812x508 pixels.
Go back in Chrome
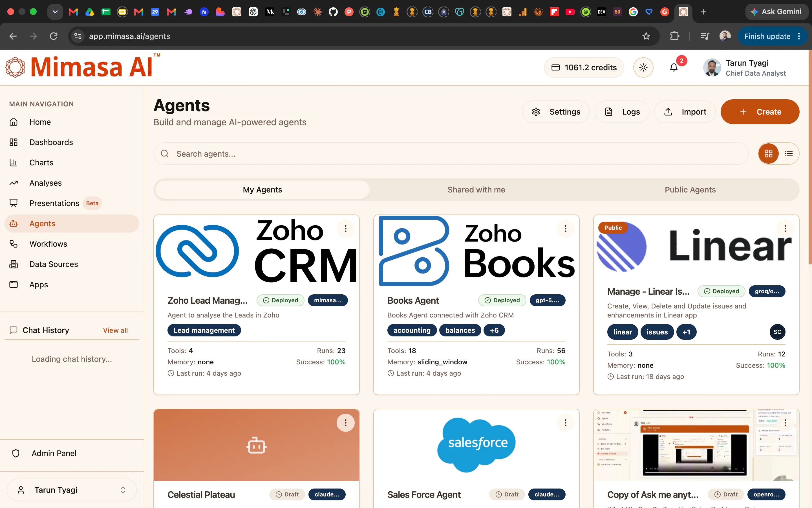[13, 36]
